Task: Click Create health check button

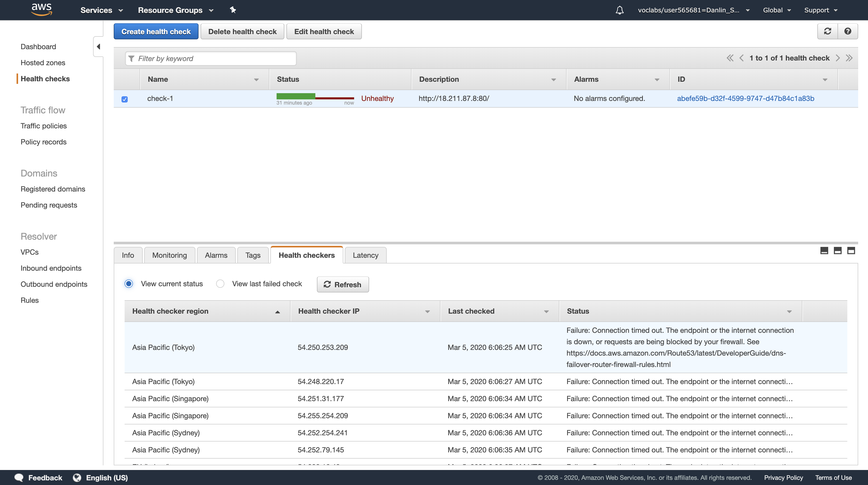Action: pyautogui.click(x=156, y=31)
